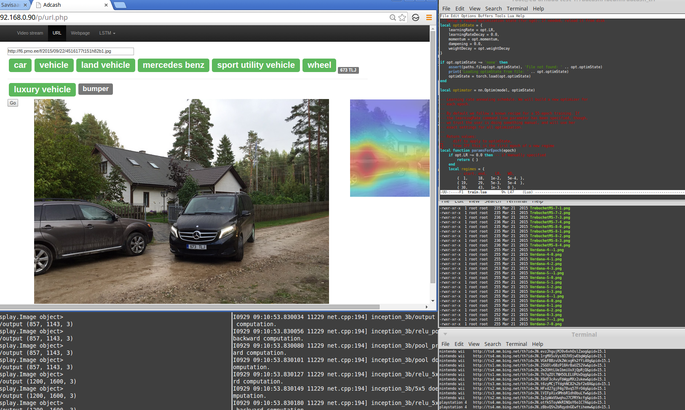Click the gray 'bumper' tag
Screen dimensions: 685x410
(x=96, y=89)
